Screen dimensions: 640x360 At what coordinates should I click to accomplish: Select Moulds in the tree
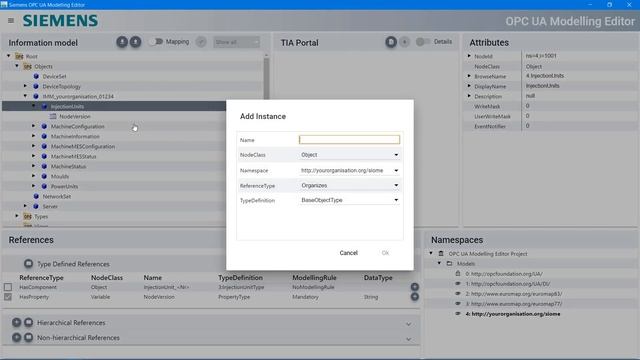pos(60,176)
